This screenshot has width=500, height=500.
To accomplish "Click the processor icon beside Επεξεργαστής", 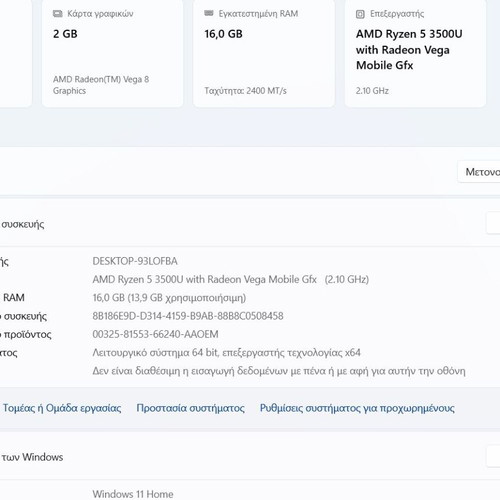I will click(x=360, y=14).
